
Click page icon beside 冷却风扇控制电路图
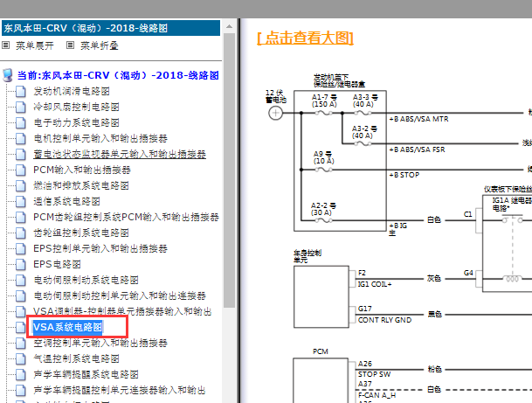(21, 107)
